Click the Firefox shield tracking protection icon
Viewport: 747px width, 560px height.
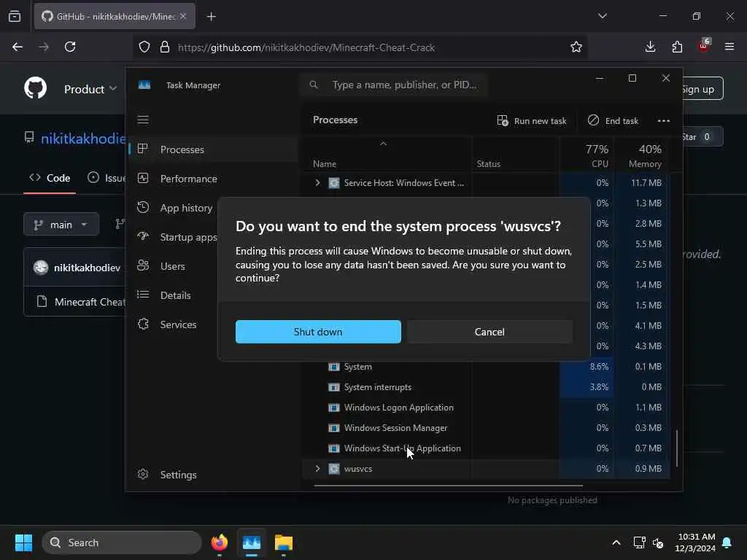[x=144, y=47]
